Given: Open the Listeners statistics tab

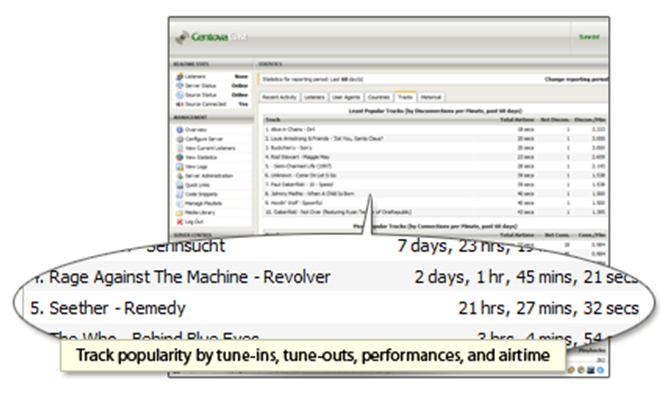Looking at the screenshot, I should coord(314,97).
